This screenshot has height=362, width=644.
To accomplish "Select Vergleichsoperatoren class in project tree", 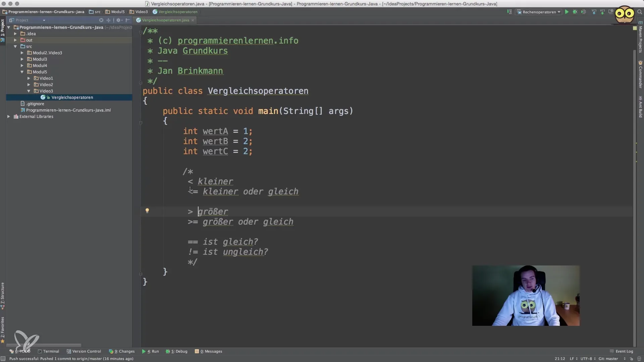I will tap(69, 98).
